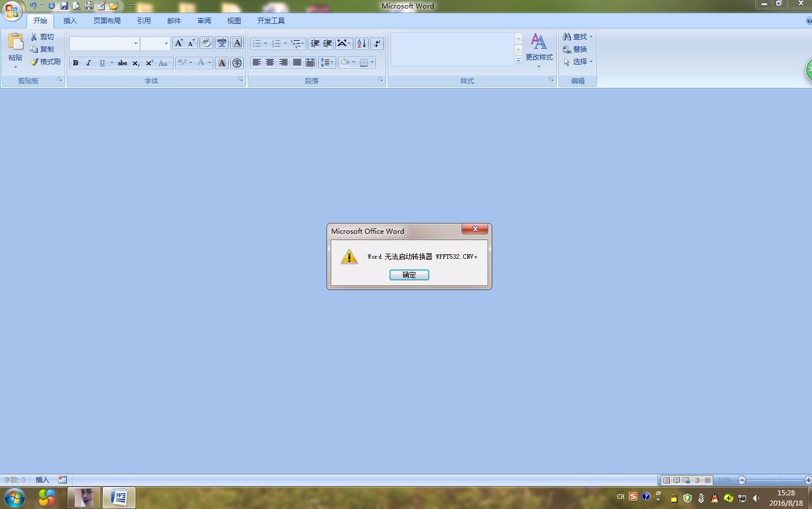The image size is (812, 509).
Task: Click the 格式刷 format painter button
Action: coord(45,62)
